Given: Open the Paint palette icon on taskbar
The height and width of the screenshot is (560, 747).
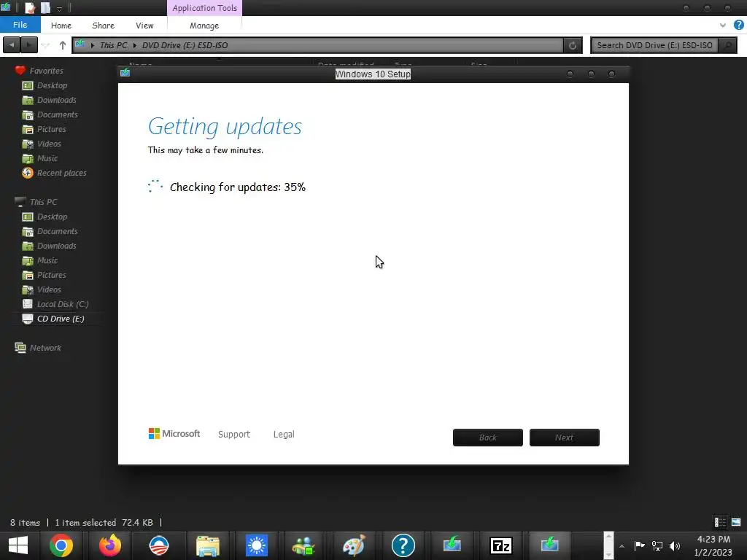Looking at the screenshot, I should point(354,545).
